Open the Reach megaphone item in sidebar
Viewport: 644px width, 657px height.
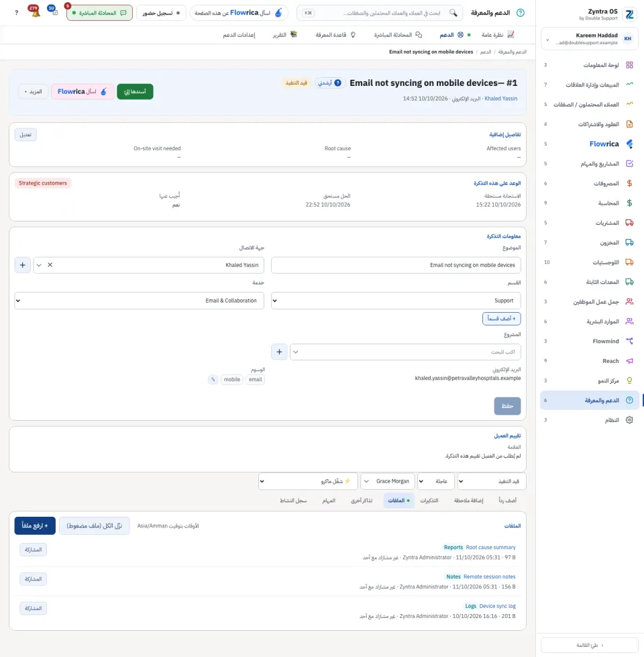589,361
